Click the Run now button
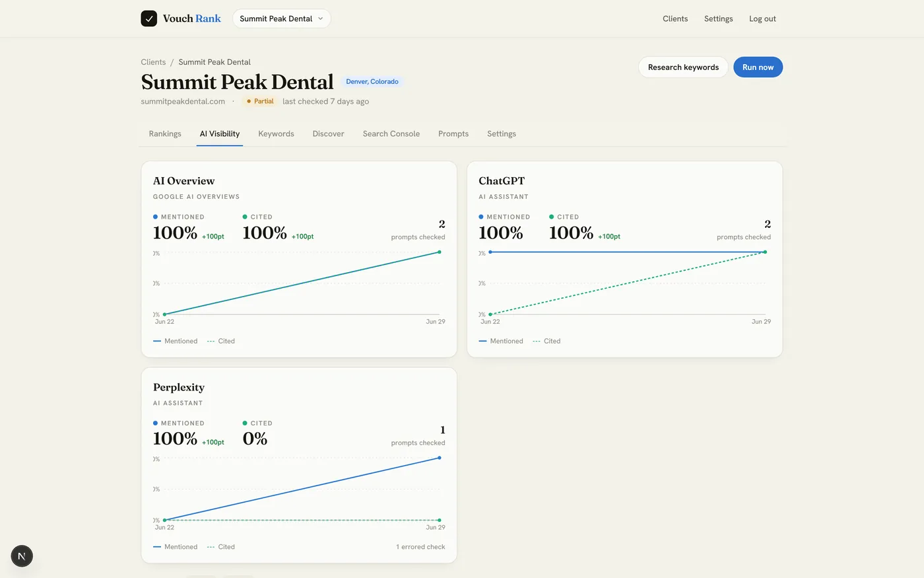 click(758, 67)
